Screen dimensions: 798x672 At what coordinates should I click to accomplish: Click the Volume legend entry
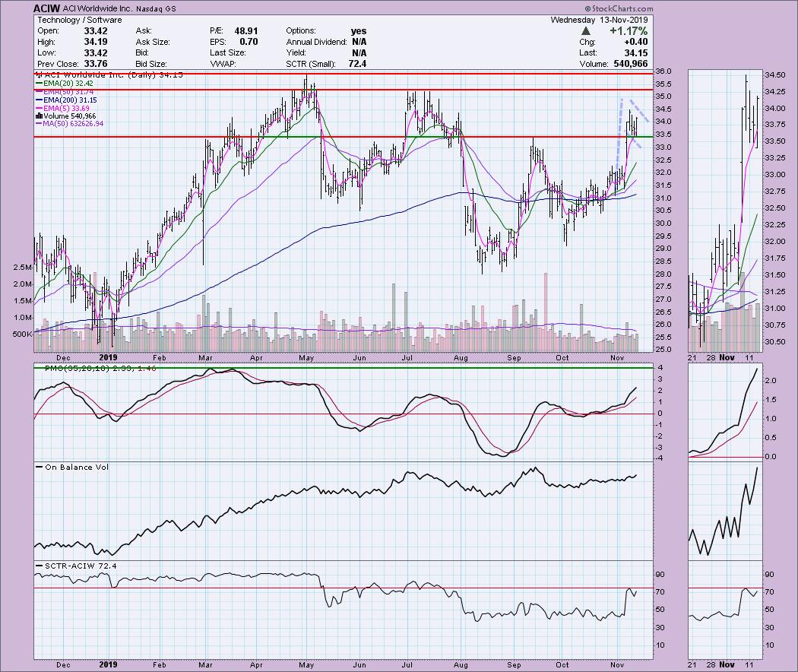tap(70, 116)
